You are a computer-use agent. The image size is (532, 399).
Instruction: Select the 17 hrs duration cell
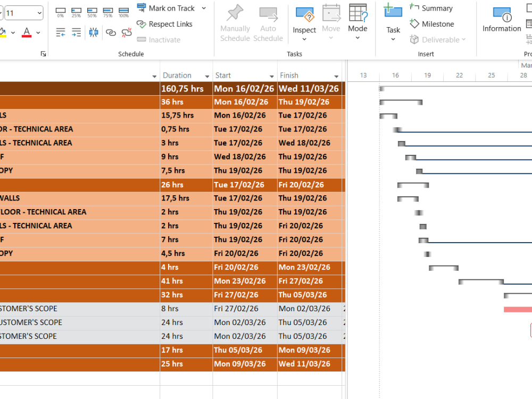pos(186,350)
